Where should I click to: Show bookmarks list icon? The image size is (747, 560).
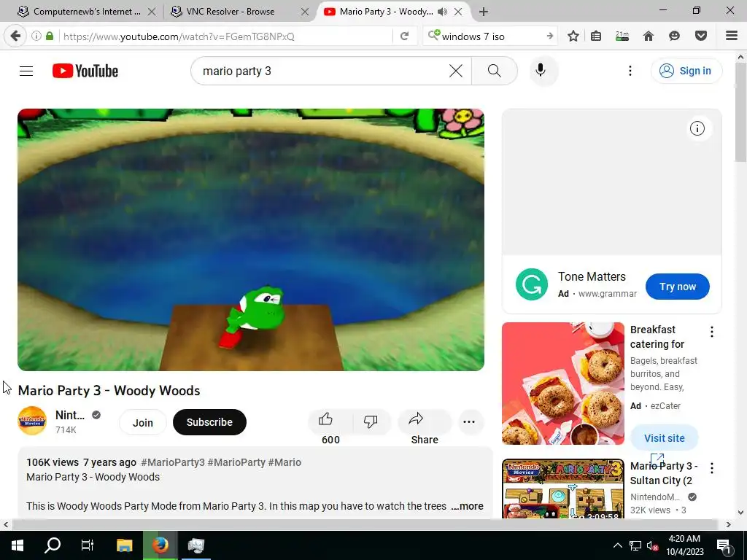point(596,36)
